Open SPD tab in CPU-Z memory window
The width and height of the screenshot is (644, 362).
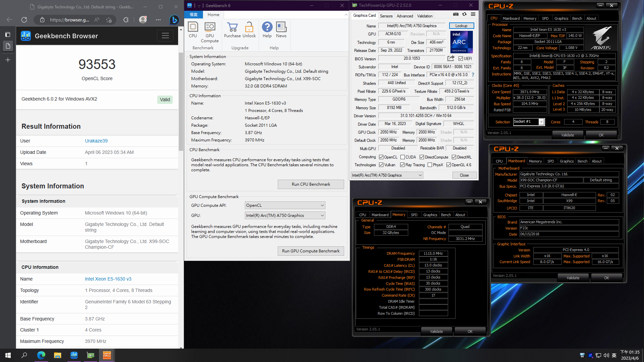(x=414, y=215)
